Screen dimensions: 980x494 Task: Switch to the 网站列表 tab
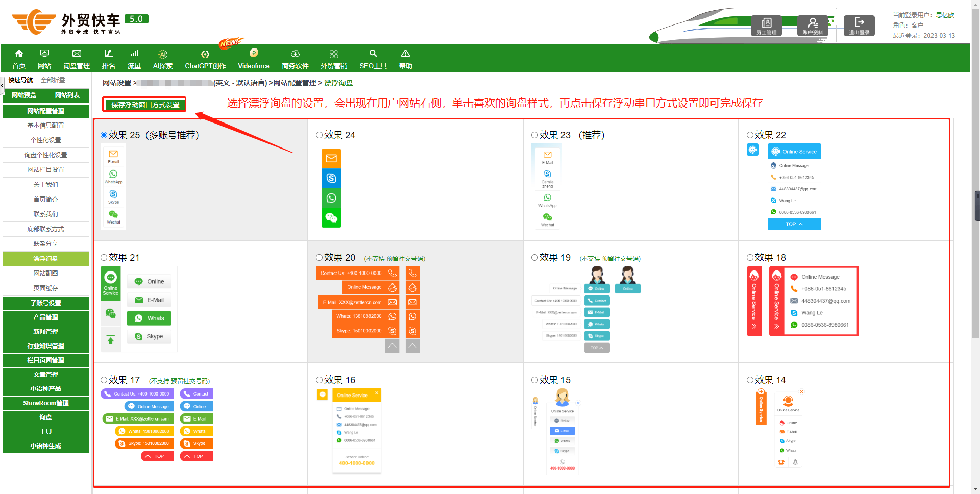tap(67, 95)
